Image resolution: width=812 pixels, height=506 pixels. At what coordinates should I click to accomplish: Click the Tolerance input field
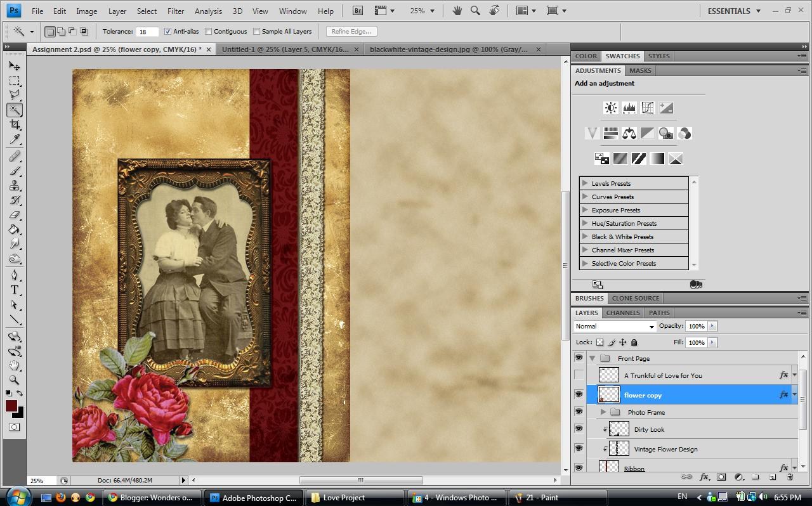tap(147, 31)
